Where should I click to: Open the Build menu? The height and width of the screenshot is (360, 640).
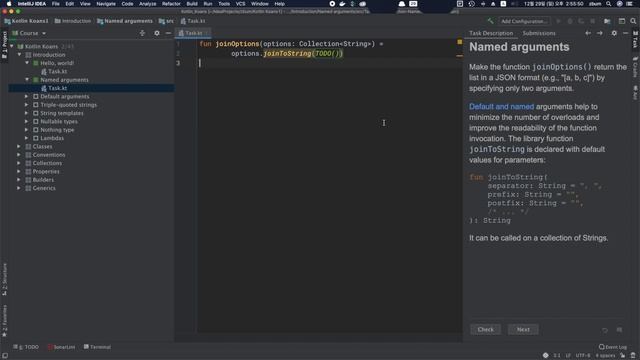pos(192,4)
